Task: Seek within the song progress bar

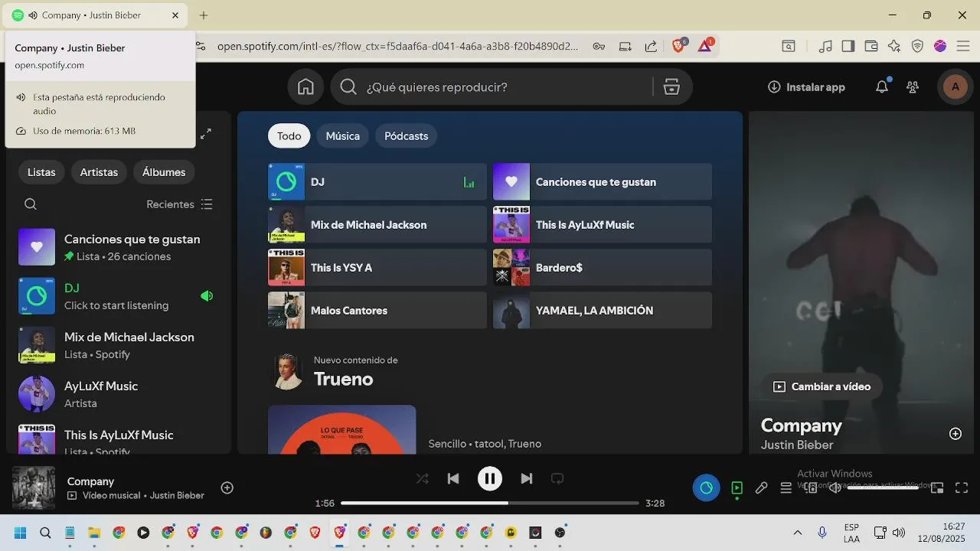Action: (x=490, y=503)
